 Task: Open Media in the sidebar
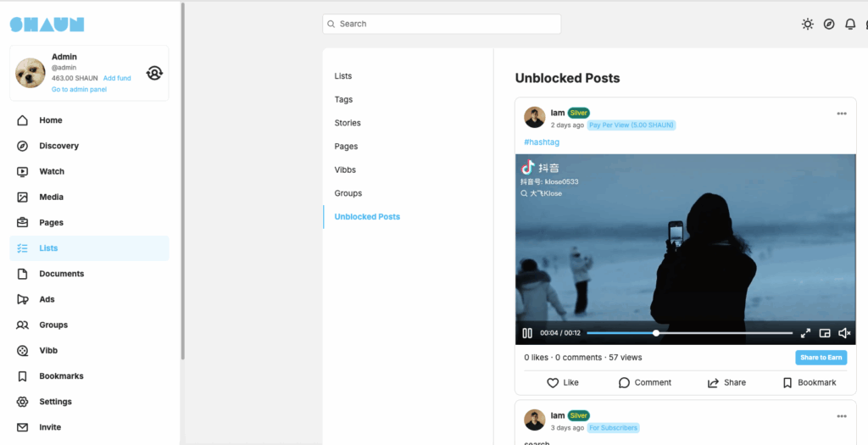pos(89,197)
